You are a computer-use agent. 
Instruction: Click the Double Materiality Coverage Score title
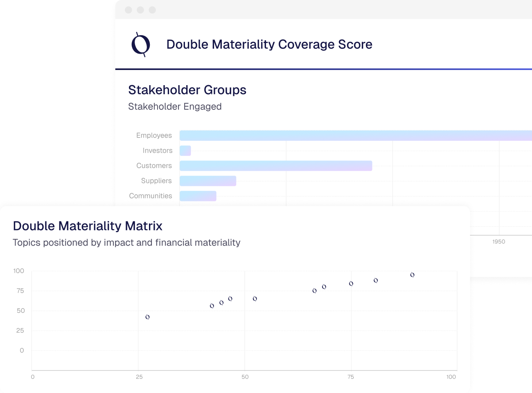pyautogui.click(x=269, y=44)
